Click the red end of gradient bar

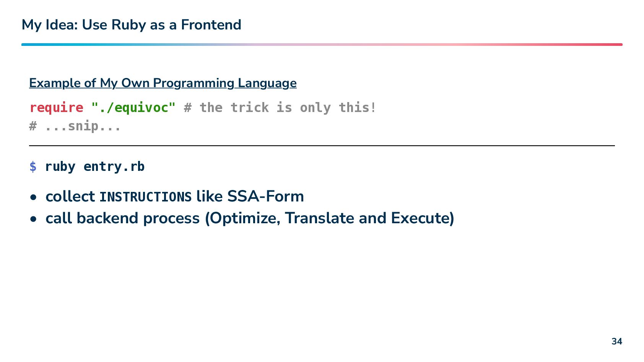point(616,44)
